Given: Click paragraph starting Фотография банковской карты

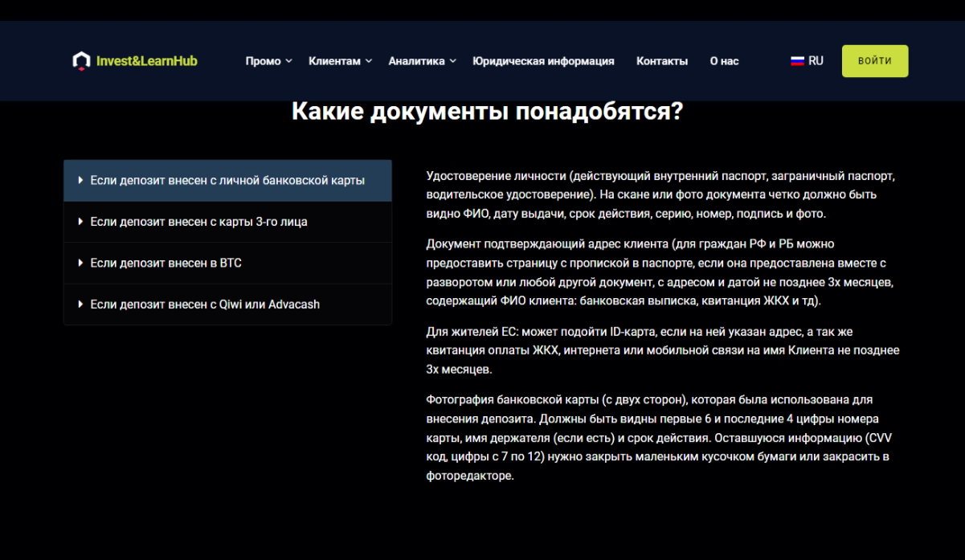Looking at the screenshot, I should [x=659, y=437].
